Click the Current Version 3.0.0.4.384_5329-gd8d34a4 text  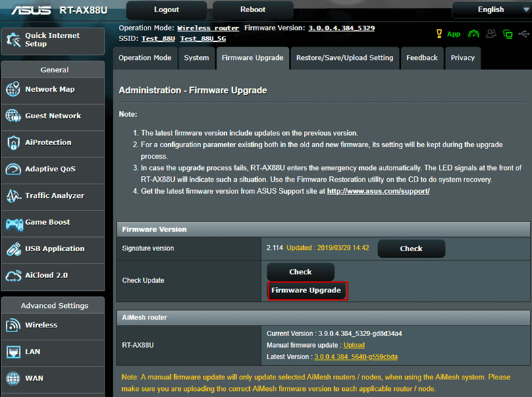pyautogui.click(x=334, y=334)
